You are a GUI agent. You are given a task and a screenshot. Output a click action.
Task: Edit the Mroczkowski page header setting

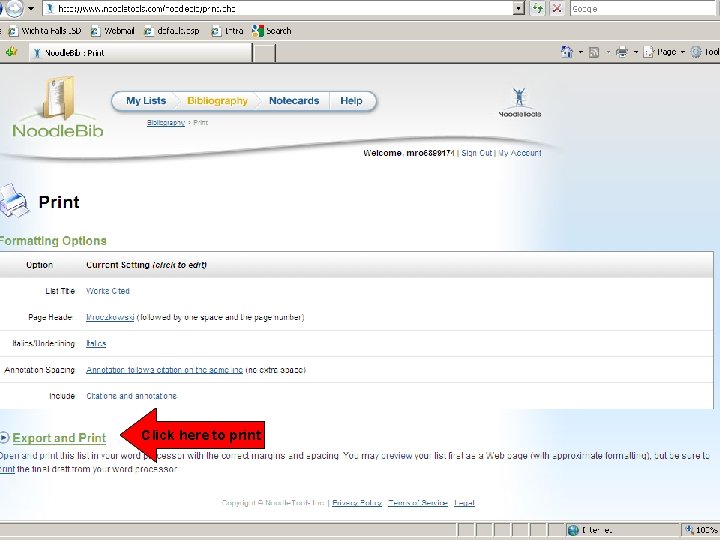click(x=110, y=317)
